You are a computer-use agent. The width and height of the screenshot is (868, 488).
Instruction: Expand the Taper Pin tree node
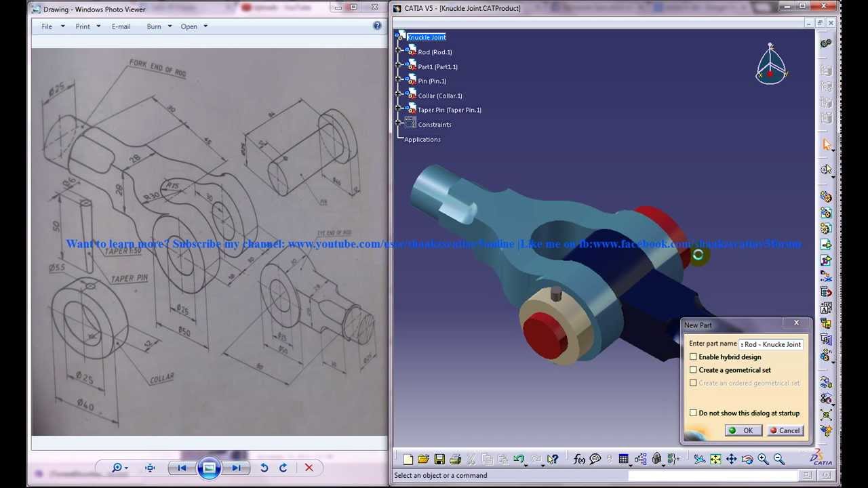399,110
